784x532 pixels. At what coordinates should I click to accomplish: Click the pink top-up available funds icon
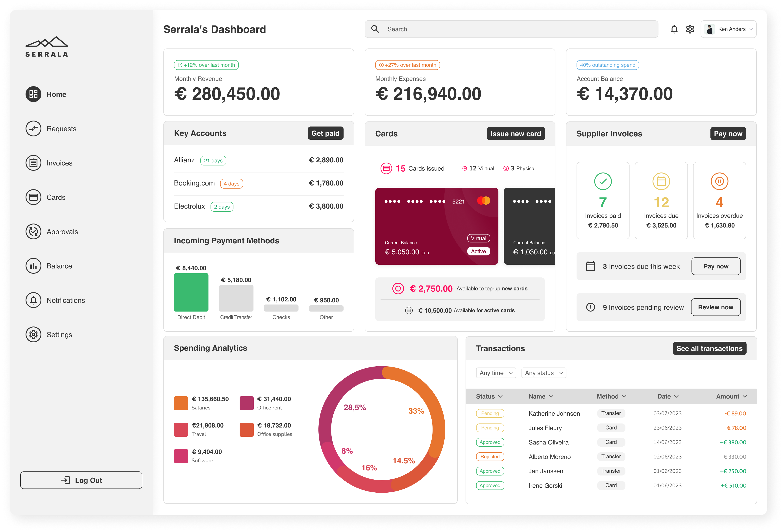point(398,289)
